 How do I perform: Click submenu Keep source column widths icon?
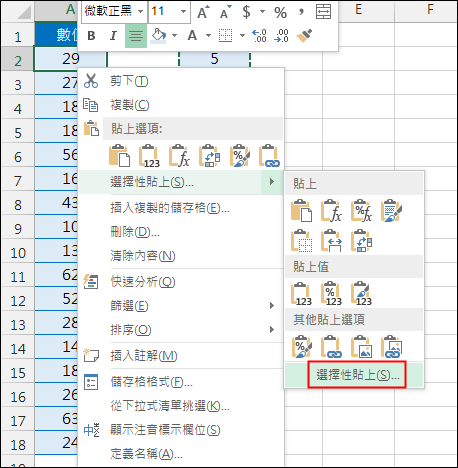pyautogui.click(x=331, y=241)
